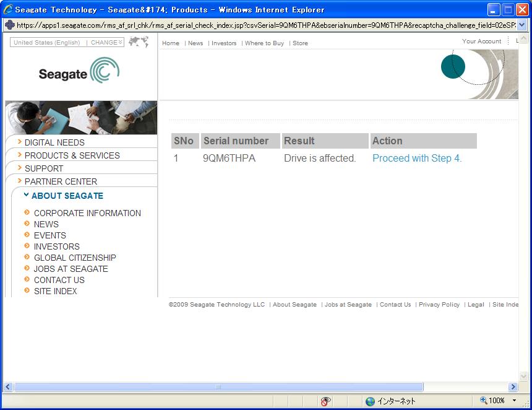
Task: Click the Internet zone globe icon
Action: (370, 401)
